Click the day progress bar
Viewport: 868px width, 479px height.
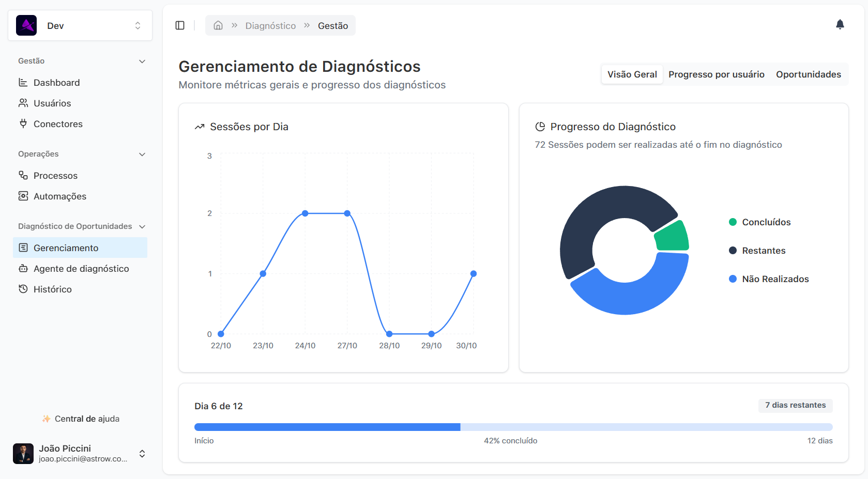coord(513,427)
